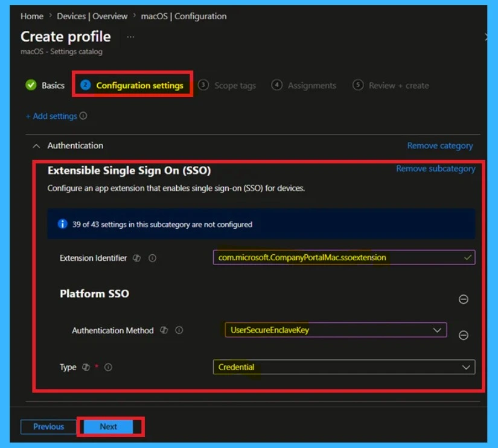Click the Previous button

[49, 427]
